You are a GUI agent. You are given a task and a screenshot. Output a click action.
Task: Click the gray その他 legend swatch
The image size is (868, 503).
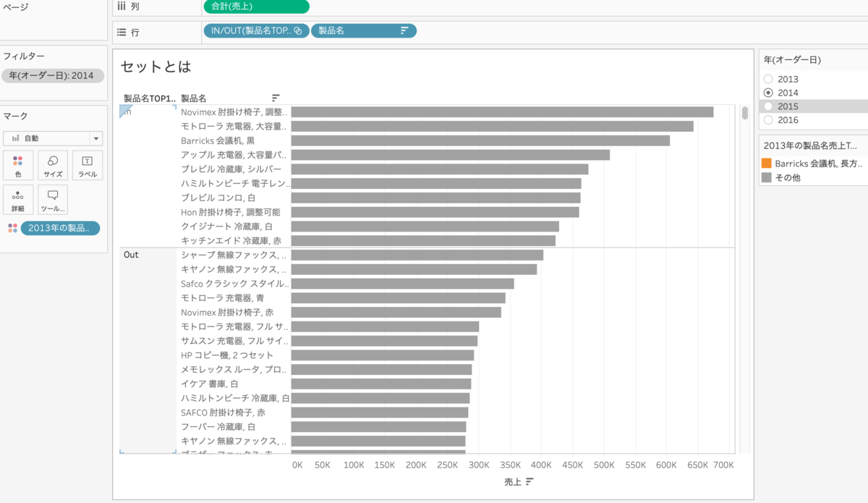767,177
